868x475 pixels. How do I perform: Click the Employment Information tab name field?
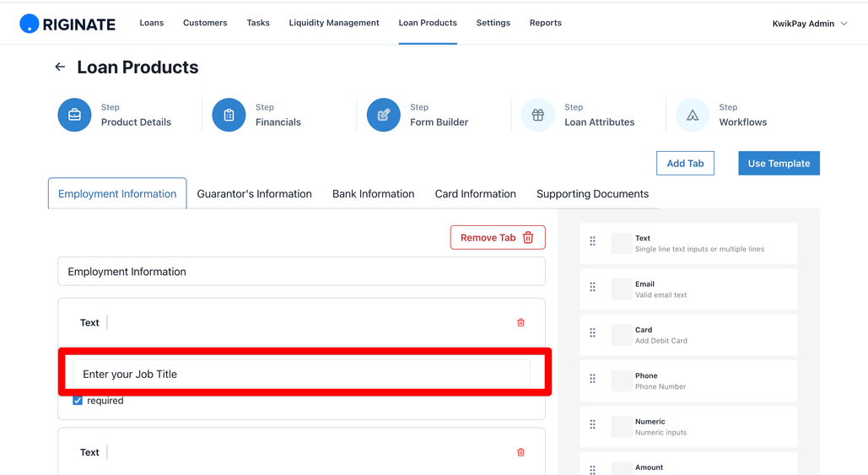(x=301, y=272)
